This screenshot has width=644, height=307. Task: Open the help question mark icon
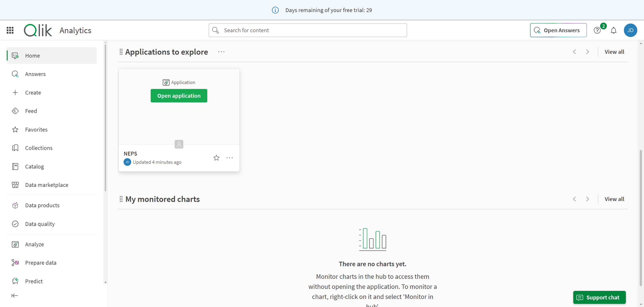point(597,30)
